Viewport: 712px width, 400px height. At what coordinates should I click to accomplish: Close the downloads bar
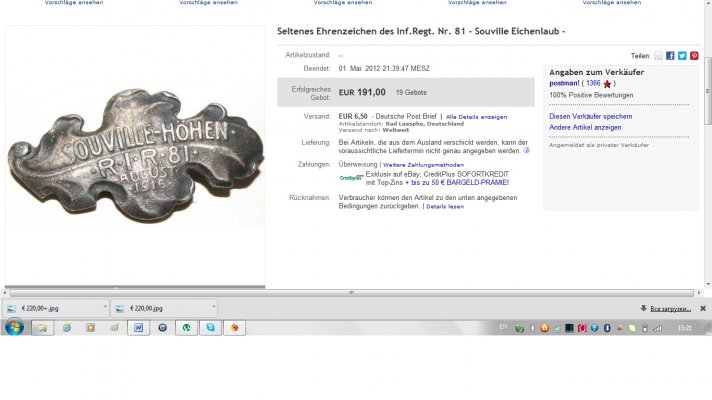(703, 308)
